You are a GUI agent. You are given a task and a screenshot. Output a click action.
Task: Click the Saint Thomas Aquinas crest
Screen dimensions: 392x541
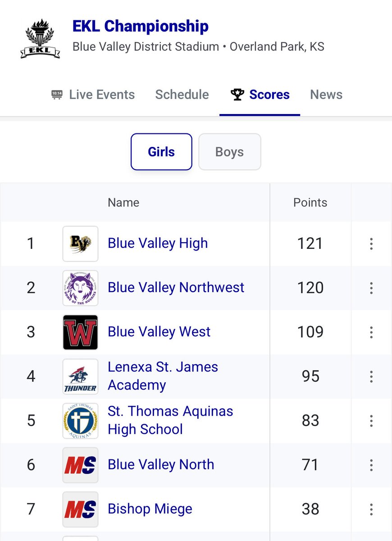[x=80, y=421]
